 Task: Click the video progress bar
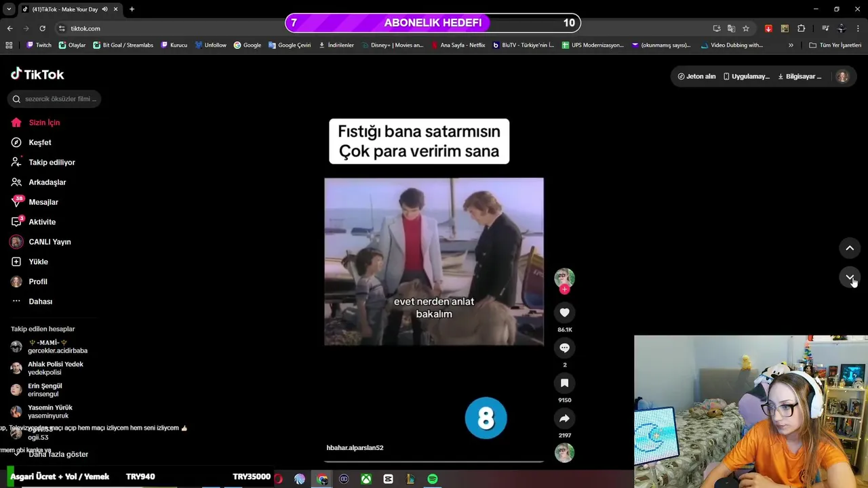pyautogui.click(x=434, y=462)
